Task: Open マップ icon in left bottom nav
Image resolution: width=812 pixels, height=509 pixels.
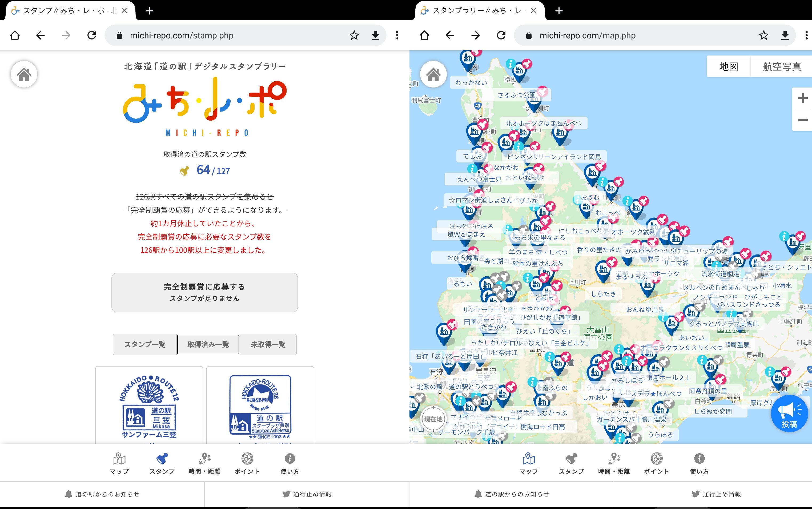Action: pyautogui.click(x=119, y=463)
